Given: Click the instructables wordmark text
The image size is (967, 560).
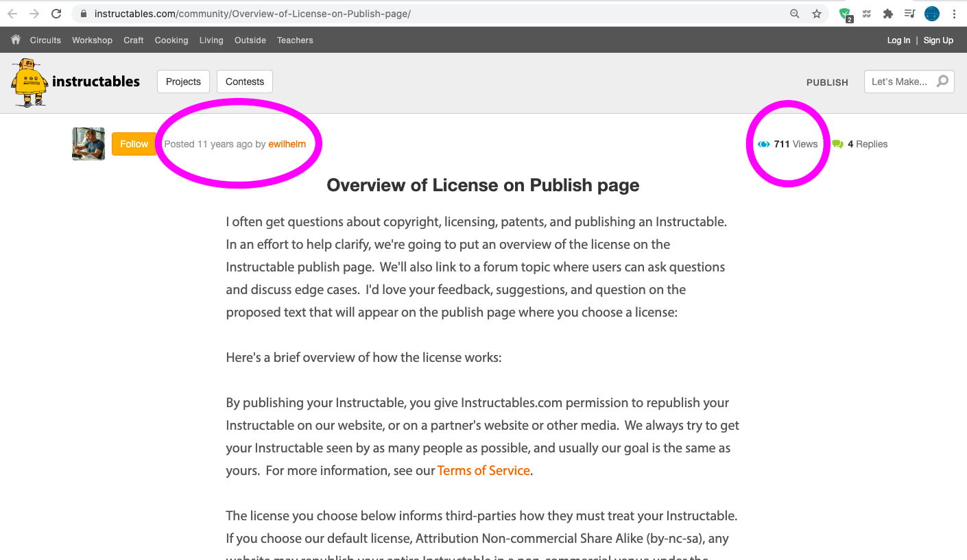Looking at the screenshot, I should (96, 82).
